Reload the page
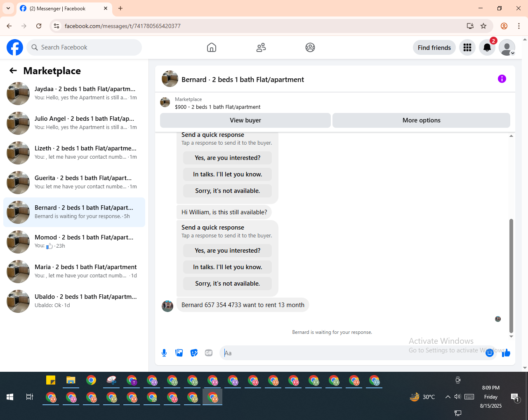The width and height of the screenshot is (528, 420). (x=39, y=26)
